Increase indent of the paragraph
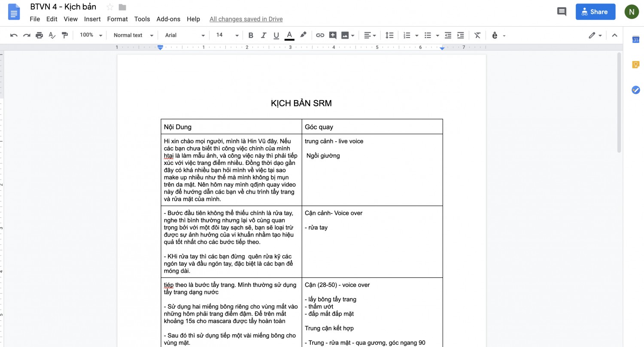This screenshot has width=644, height=347. pyautogui.click(x=461, y=35)
